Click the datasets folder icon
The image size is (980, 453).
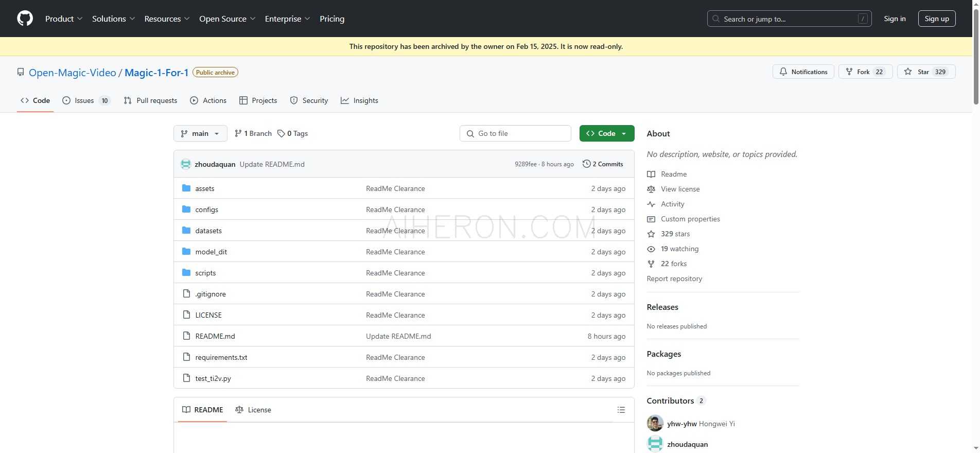[186, 231]
